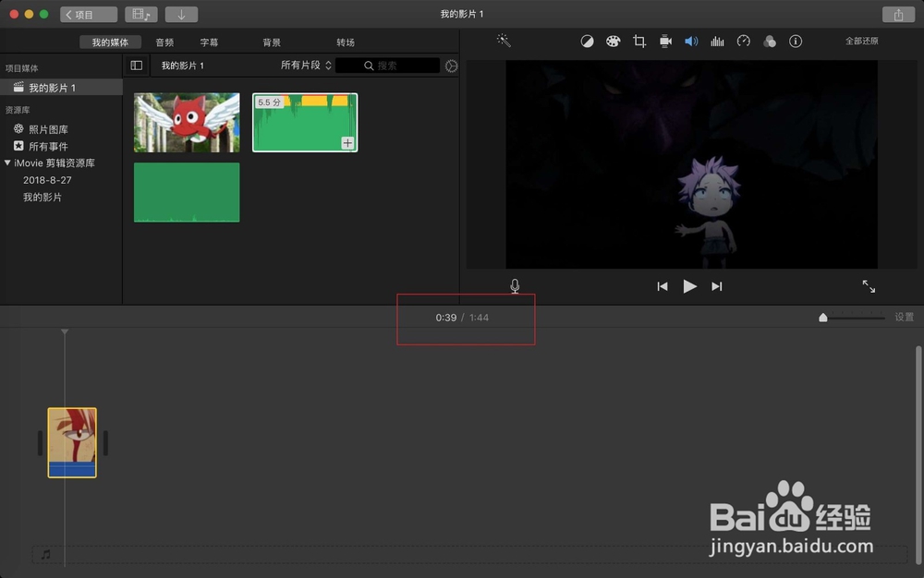Click the import media down-arrow button

[x=181, y=15]
